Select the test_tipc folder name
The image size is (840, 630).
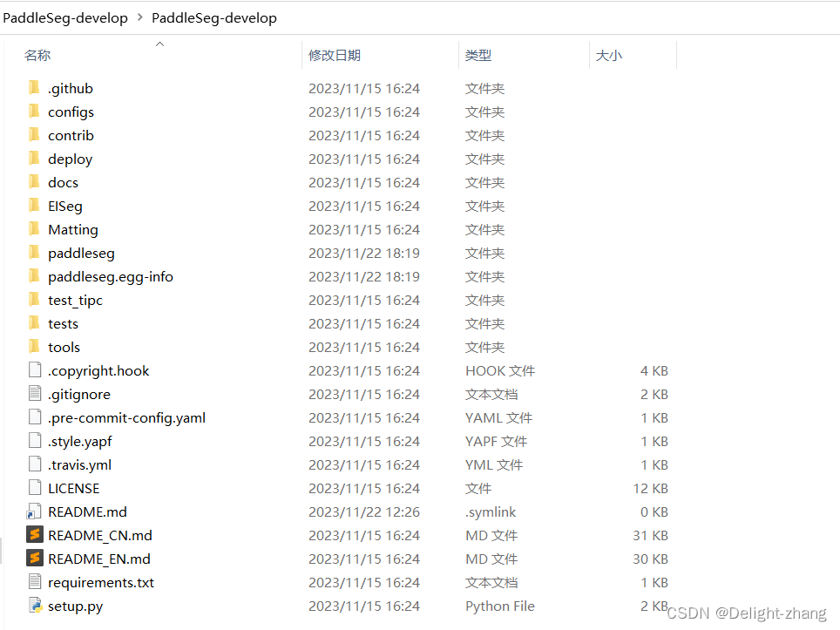tap(75, 301)
